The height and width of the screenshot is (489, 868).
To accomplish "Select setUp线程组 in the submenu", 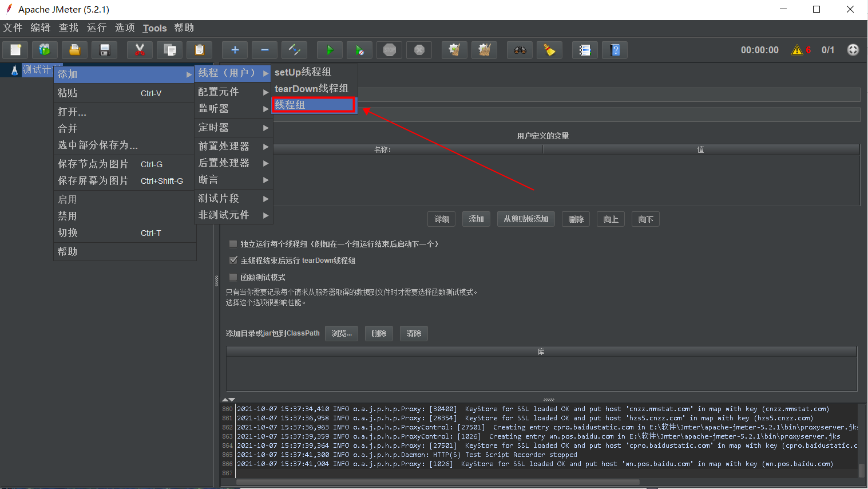I will pos(314,72).
